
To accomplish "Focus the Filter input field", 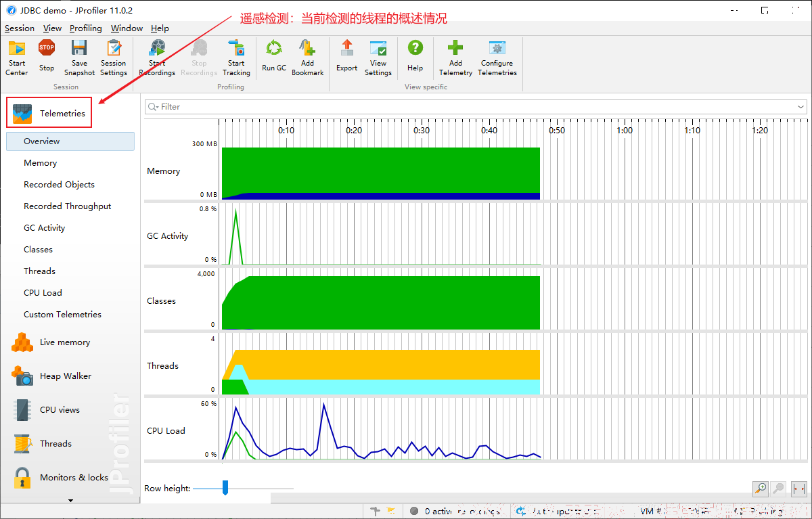I will pyautogui.click(x=476, y=107).
